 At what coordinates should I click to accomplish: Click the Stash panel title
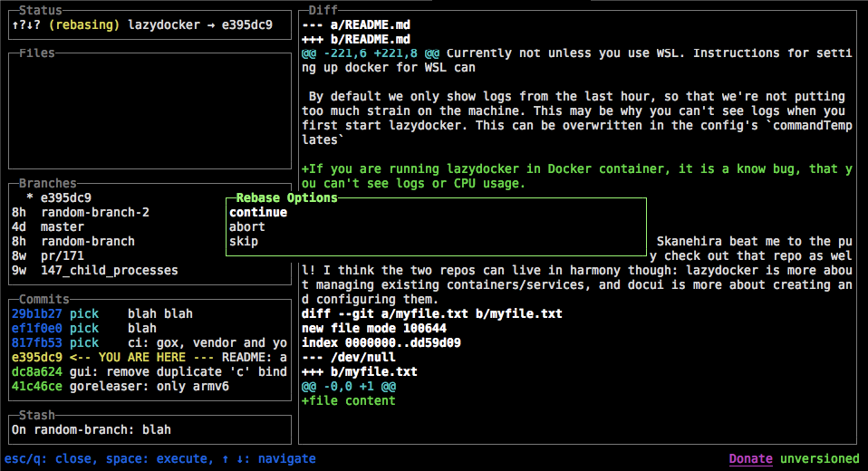tap(36, 415)
